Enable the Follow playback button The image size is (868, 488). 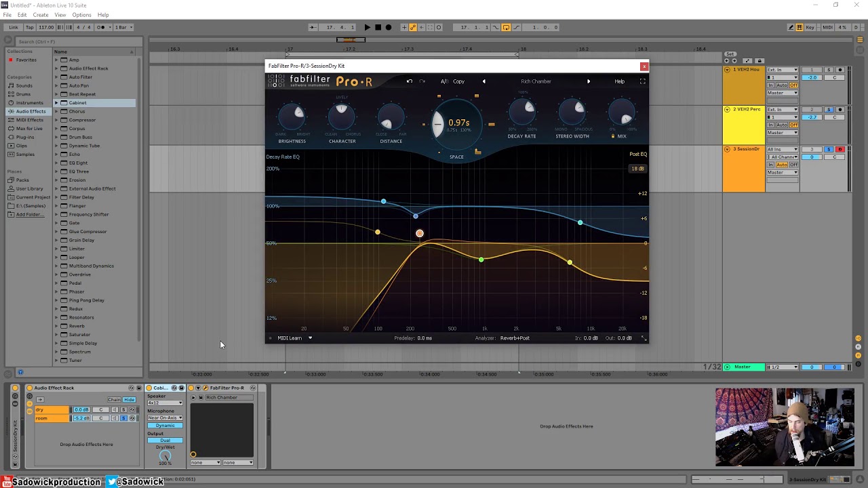[312, 27]
